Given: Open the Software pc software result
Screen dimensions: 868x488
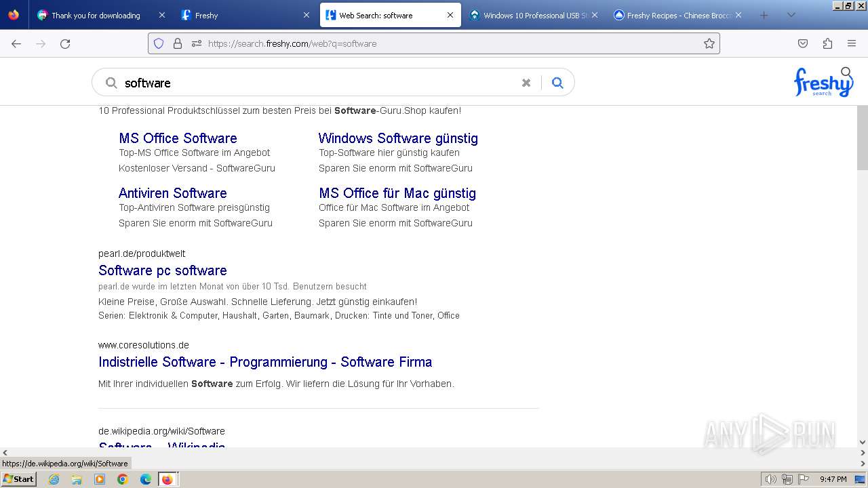Looking at the screenshot, I should coord(163,270).
